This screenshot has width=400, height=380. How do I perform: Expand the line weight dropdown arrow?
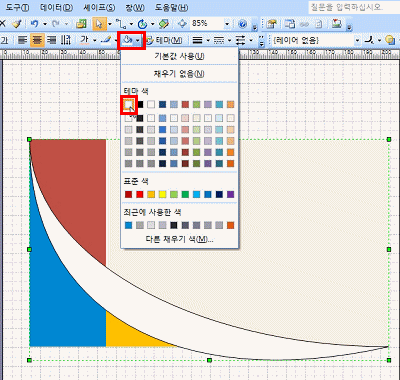point(208,41)
